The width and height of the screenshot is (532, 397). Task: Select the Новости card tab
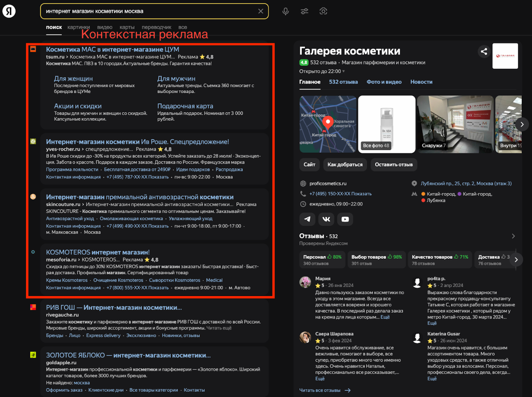[421, 82]
